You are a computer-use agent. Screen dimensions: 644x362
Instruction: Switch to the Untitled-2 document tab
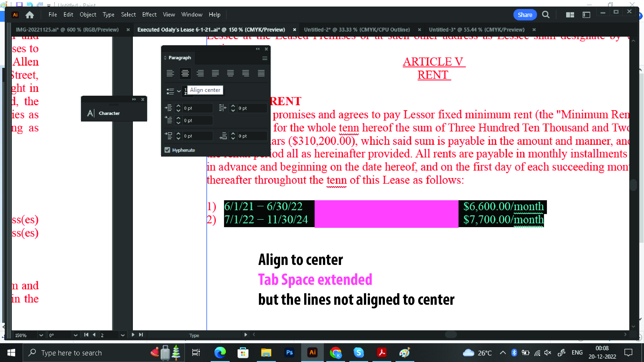[357, 29]
